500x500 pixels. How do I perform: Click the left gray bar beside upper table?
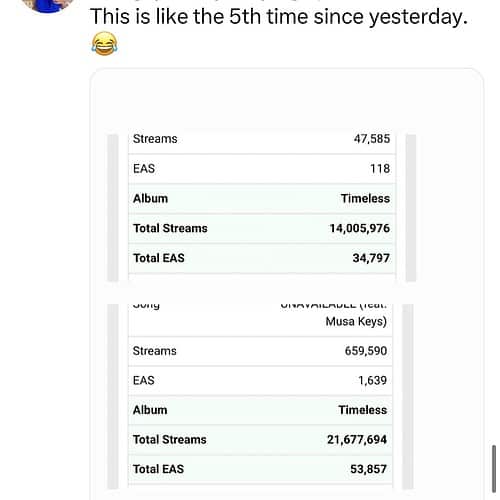[113, 208]
